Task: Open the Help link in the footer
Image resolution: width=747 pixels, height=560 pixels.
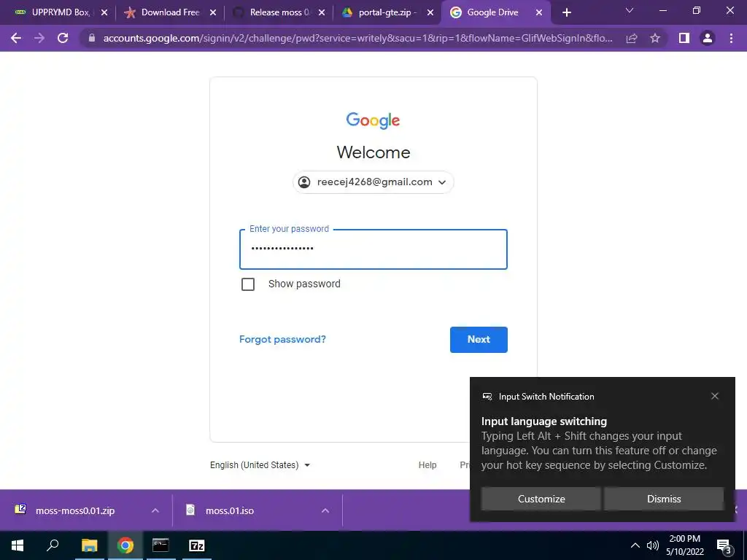Action: (427, 464)
